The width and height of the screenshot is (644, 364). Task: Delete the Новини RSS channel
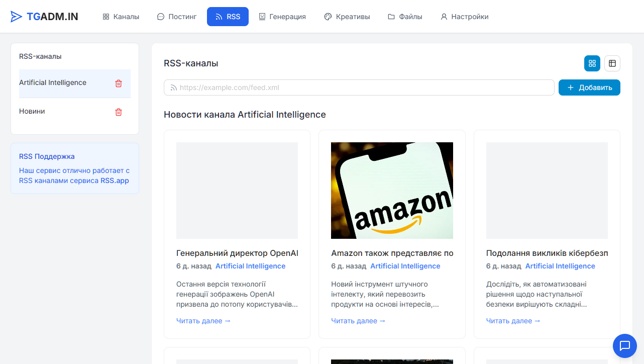(119, 112)
